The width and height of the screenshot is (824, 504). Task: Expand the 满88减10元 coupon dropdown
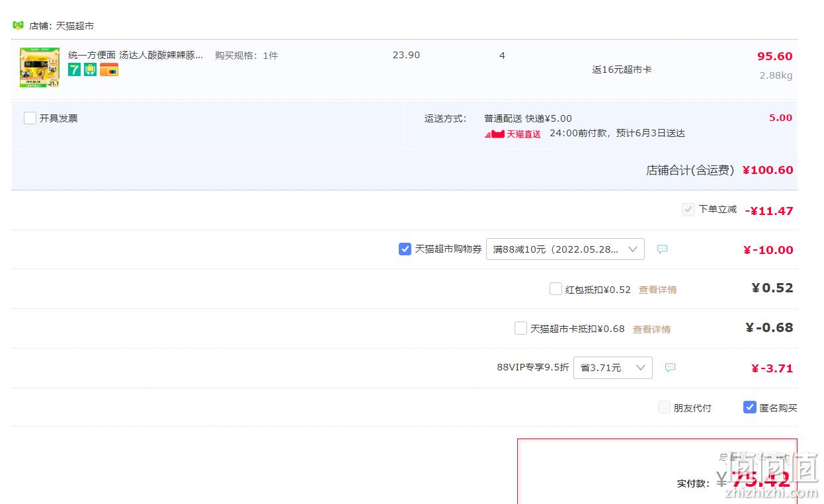(x=565, y=249)
